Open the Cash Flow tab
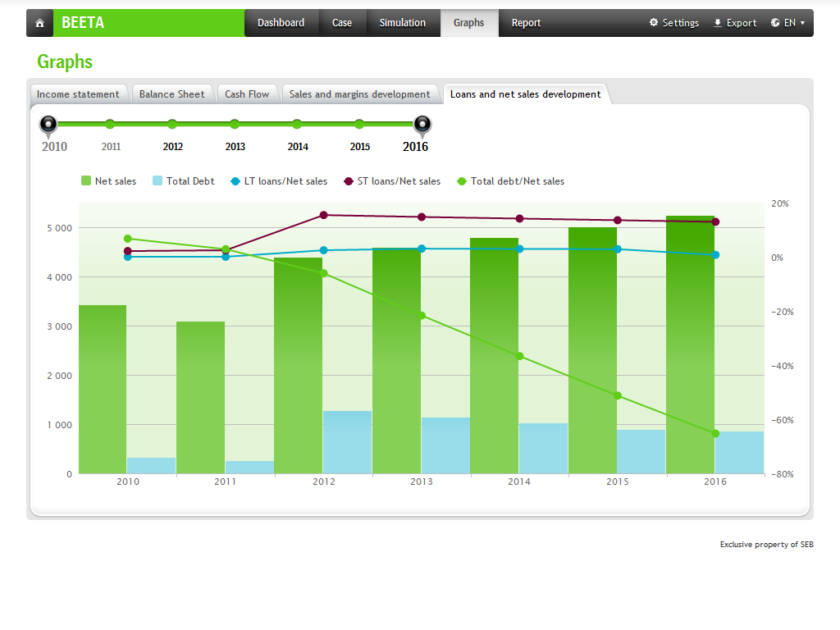 coord(247,94)
